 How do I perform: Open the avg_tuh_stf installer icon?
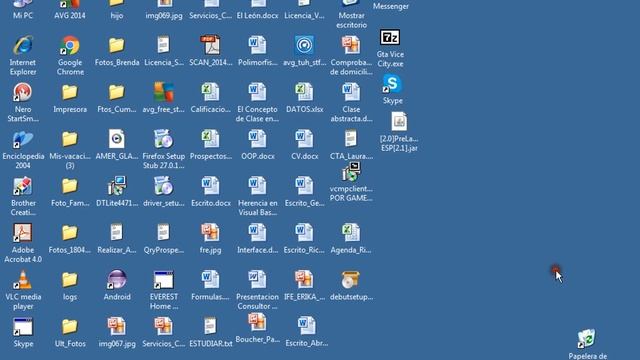[304, 46]
